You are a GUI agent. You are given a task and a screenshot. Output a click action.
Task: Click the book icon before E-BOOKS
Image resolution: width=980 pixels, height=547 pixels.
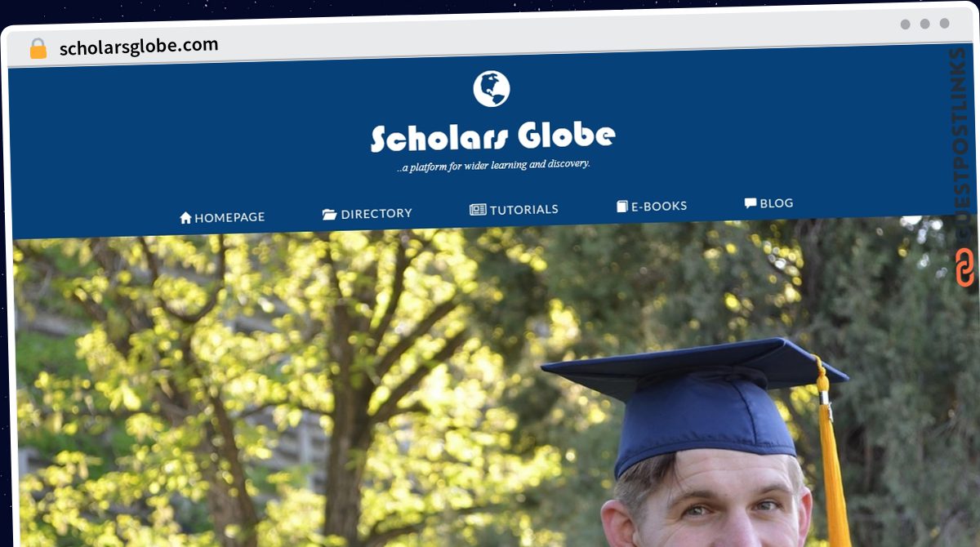point(621,207)
